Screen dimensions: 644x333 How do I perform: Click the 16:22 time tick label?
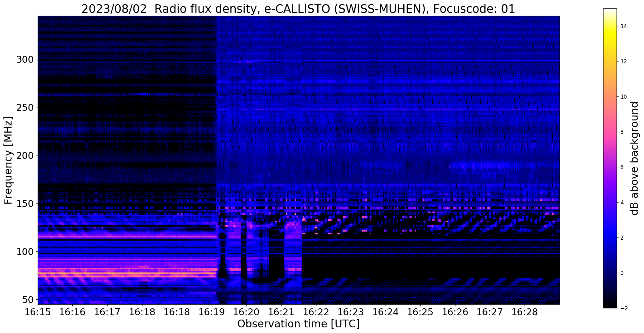coord(316,312)
